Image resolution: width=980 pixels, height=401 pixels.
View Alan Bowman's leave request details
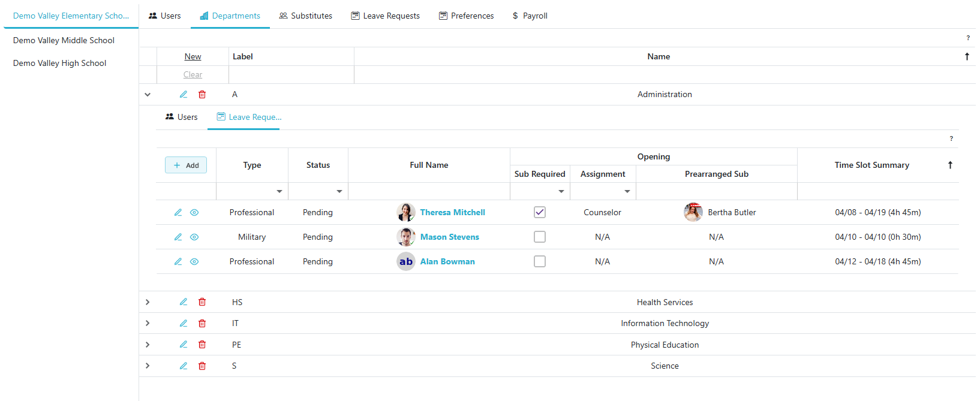tap(194, 262)
